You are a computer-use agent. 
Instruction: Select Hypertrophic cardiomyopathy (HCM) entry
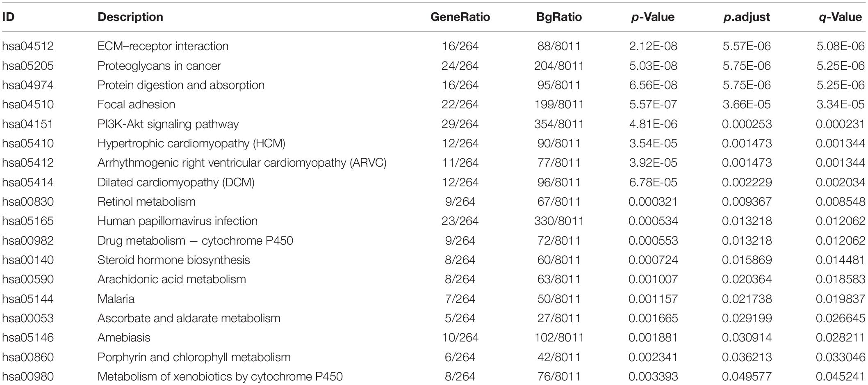click(191, 143)
